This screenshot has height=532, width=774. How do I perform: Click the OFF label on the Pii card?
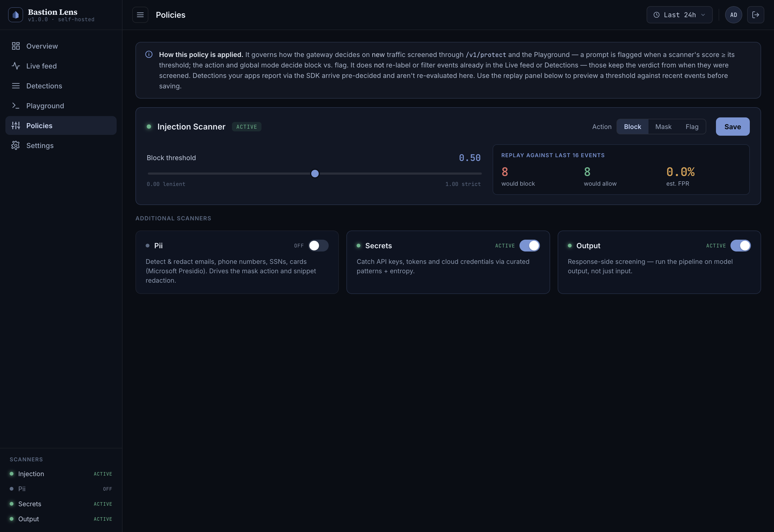click(x=299, y=246)
